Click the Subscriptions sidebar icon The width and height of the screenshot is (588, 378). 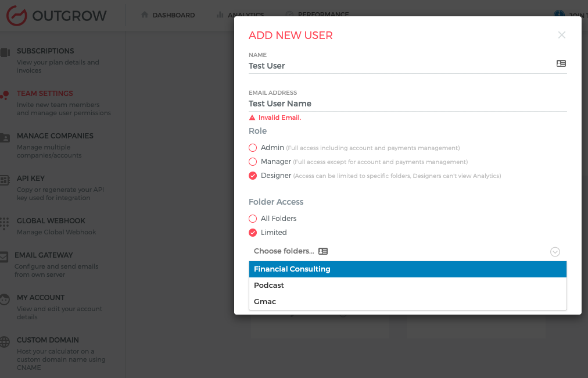(x=5, y=52)
